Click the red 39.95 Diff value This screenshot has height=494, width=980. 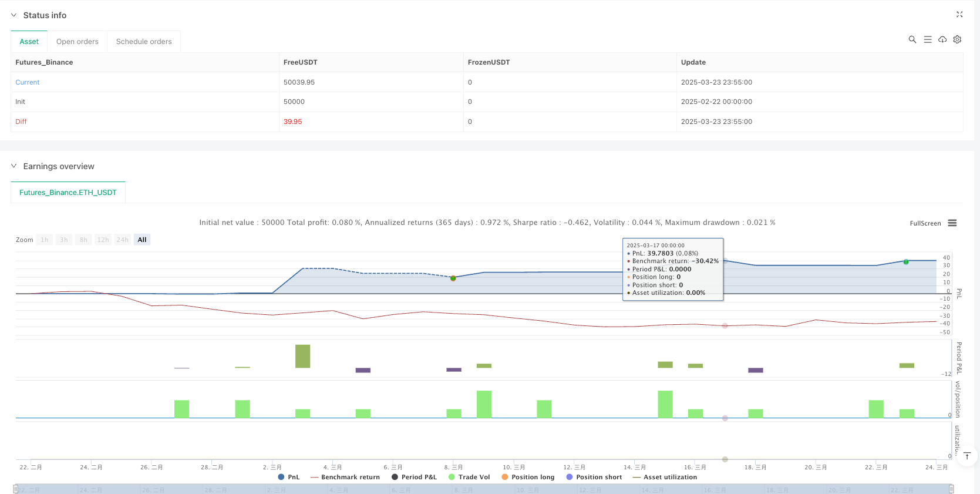tap(292, 122)
